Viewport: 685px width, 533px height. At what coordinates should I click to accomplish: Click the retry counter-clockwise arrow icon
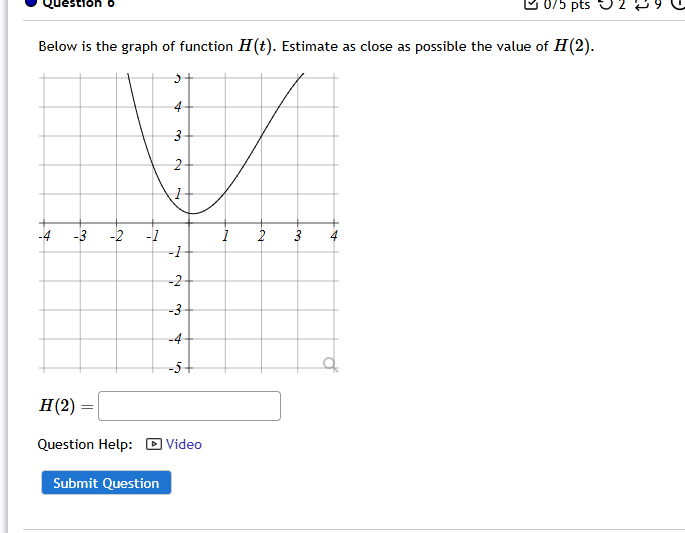(605, 4)
